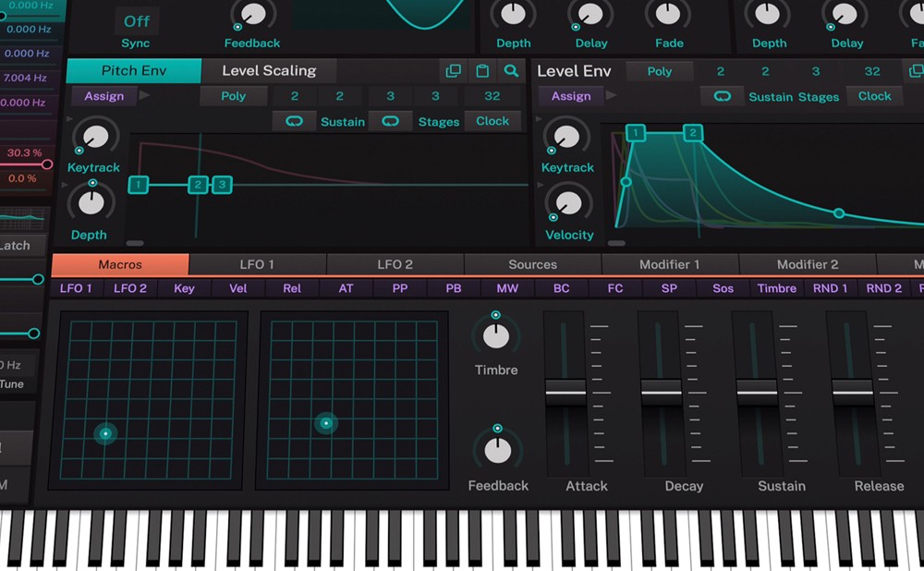Screen dimensions: 924x571
Task: Toggle the Level Env Sustain loop button
Action: [x=723, y=96]
